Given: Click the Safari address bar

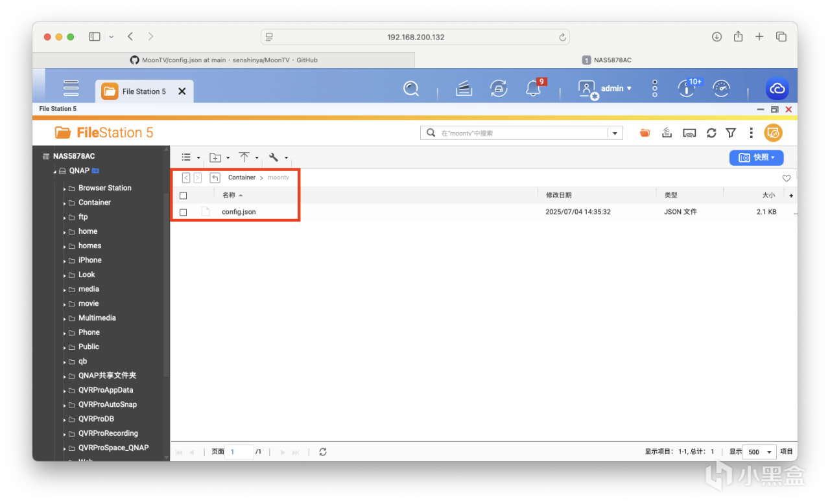Looking at the screenshot, I should (416, 37).
